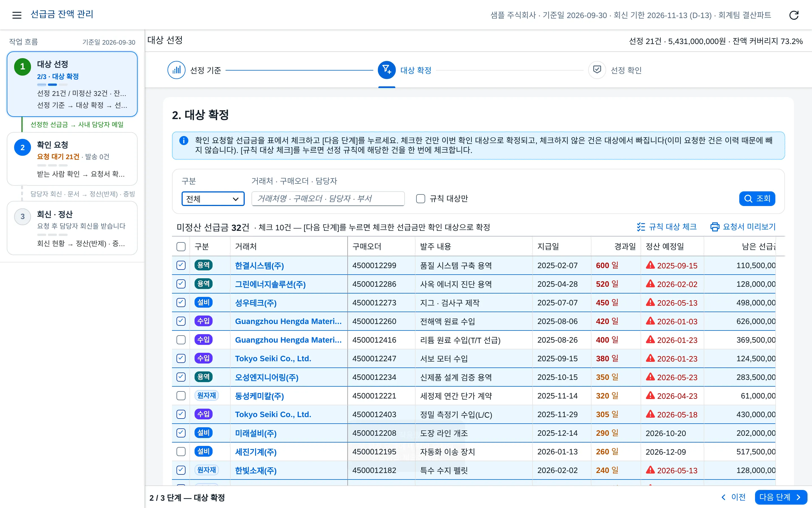Click the 선정 기준 step chart icon

click(176, 70)
